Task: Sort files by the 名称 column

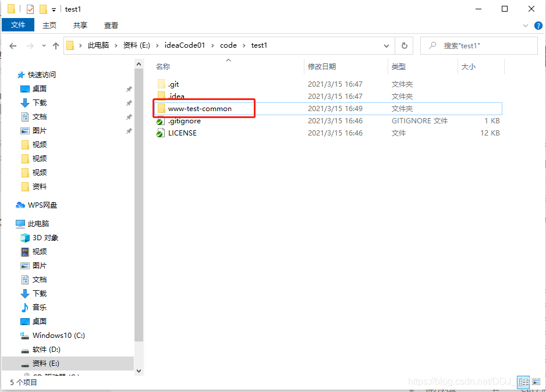Action: (163, 66)
